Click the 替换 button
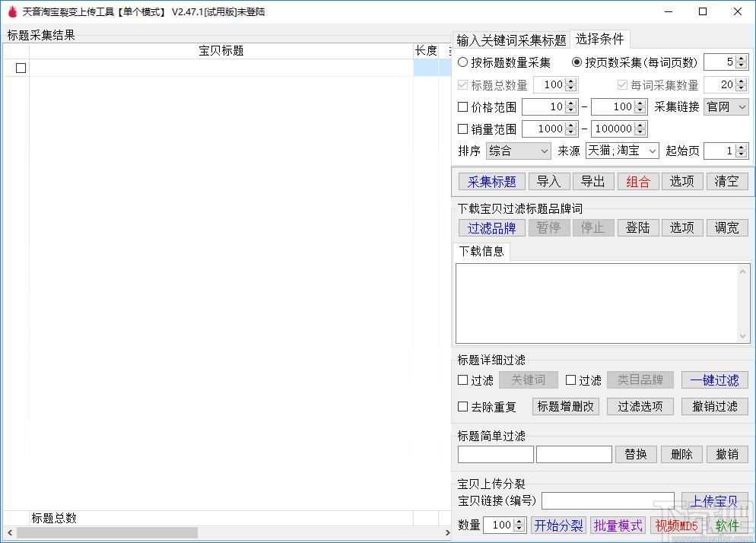 click(x=636, y=454)
